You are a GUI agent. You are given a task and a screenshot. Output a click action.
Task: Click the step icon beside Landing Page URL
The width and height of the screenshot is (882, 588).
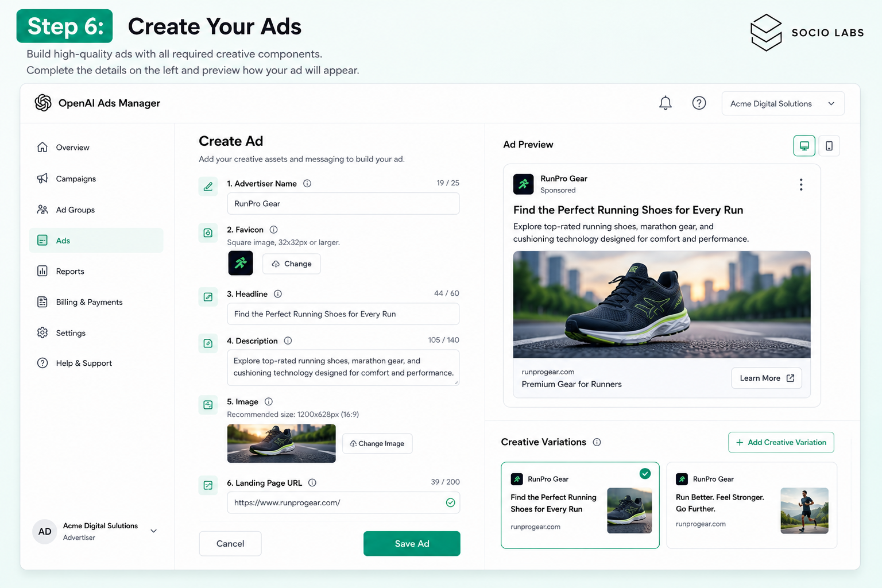[208, 485]
